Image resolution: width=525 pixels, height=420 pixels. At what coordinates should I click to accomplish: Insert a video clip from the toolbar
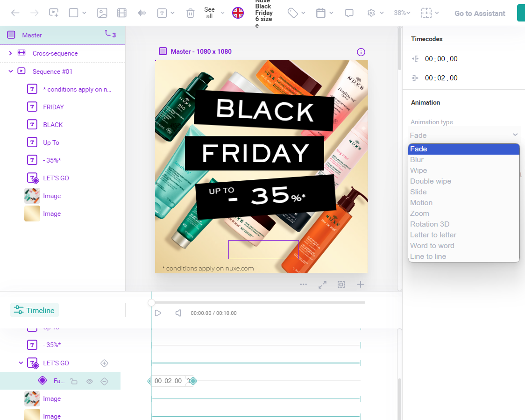point(122,13)
